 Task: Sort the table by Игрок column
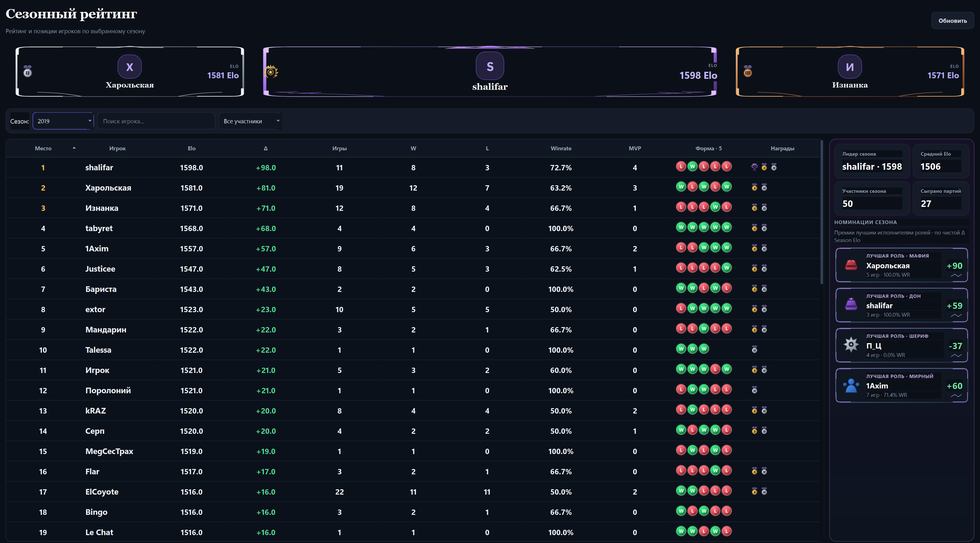[x=117, y=149]
